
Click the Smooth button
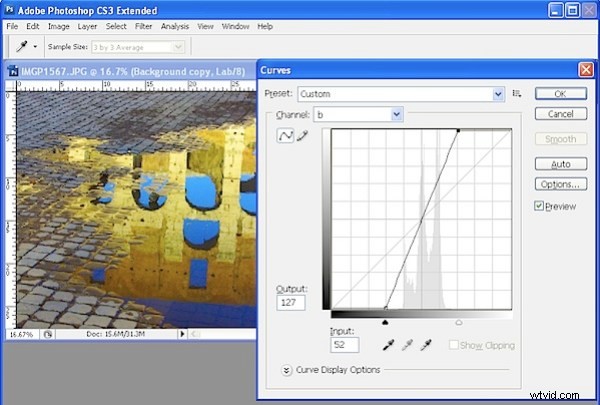point(561,139)
